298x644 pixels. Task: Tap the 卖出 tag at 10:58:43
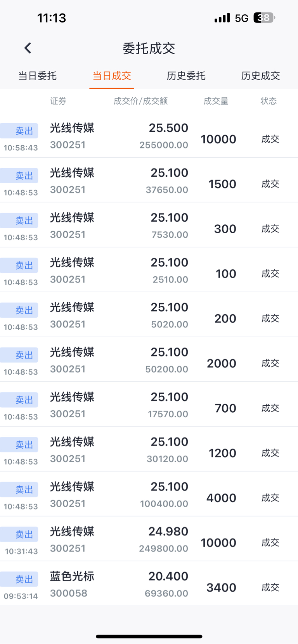(20, 131)
